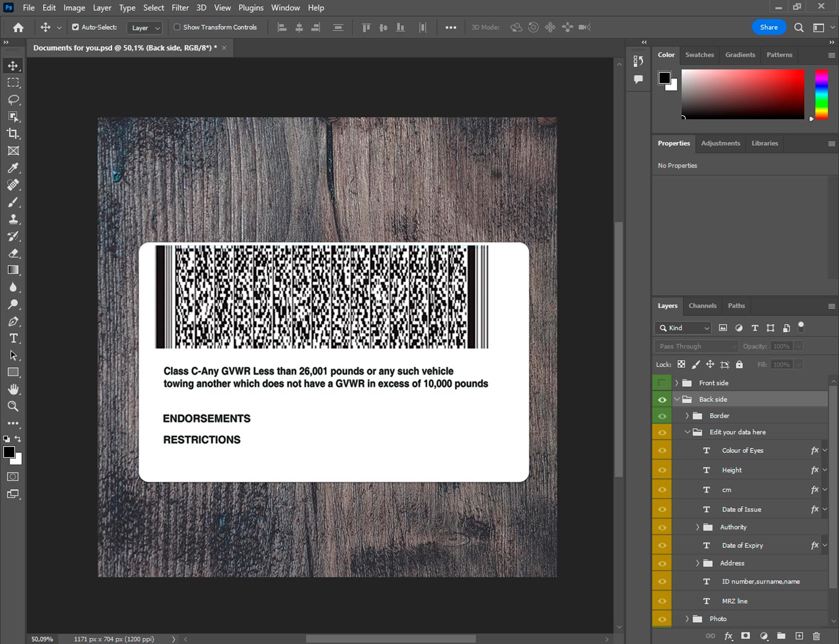Select the Horizontal Type tool
Screen dimensions: 839x644
click(13, 338)
